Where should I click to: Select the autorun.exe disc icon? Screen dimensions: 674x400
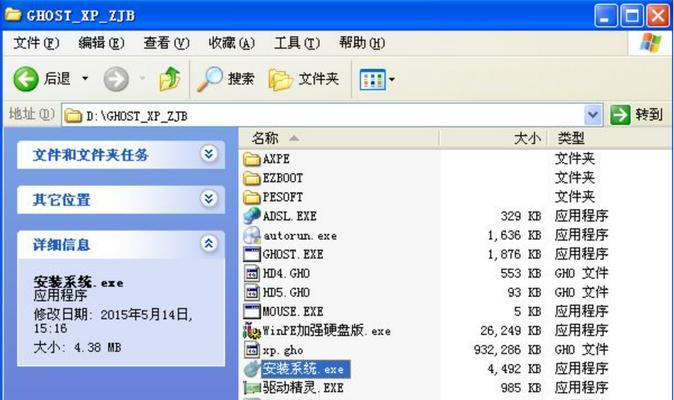(x=251, y=235)
